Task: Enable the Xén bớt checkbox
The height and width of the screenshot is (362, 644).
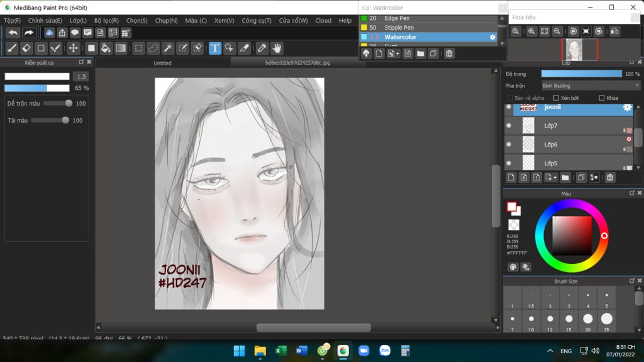Action: coord(556,98)
